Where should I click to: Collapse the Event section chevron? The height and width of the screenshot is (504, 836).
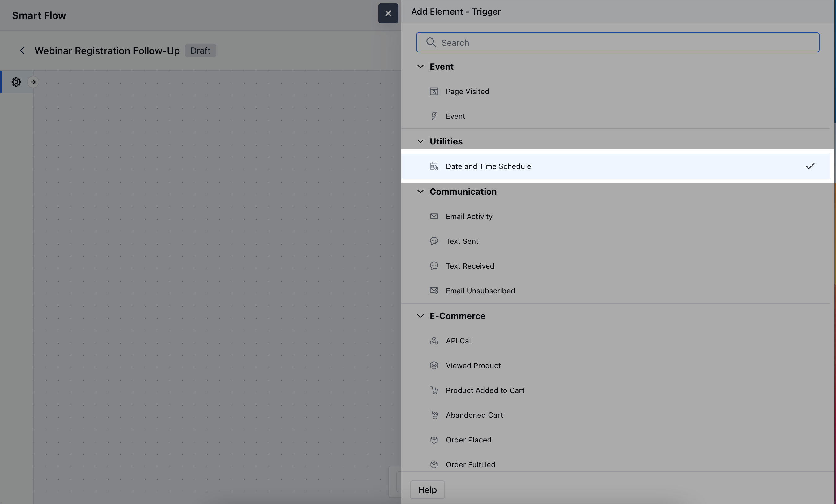[420, 67]
